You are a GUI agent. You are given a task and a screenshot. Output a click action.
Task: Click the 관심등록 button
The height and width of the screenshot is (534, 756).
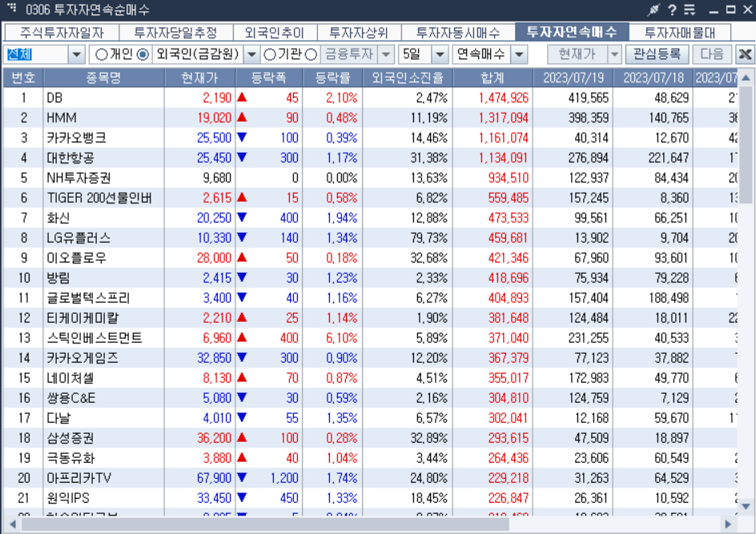(657, 54)
